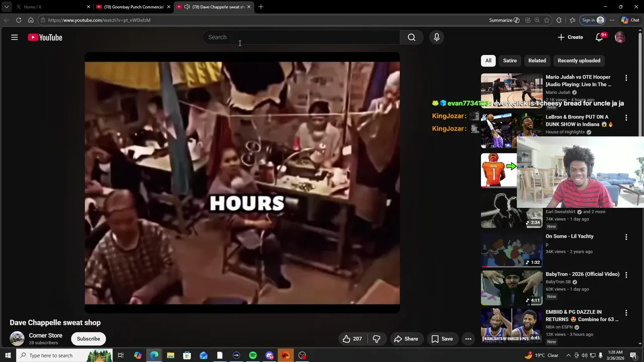Select the Recently uploaded filter chip

click(x=579, y=60)
